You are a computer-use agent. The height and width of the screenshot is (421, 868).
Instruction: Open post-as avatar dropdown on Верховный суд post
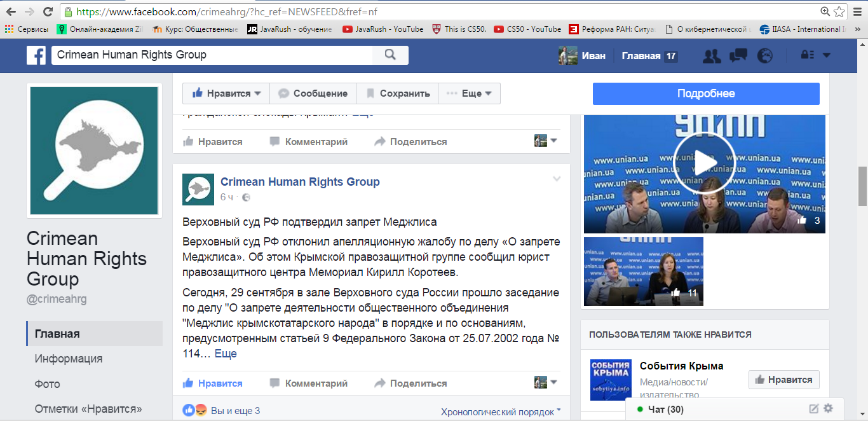tap(545, 382)
